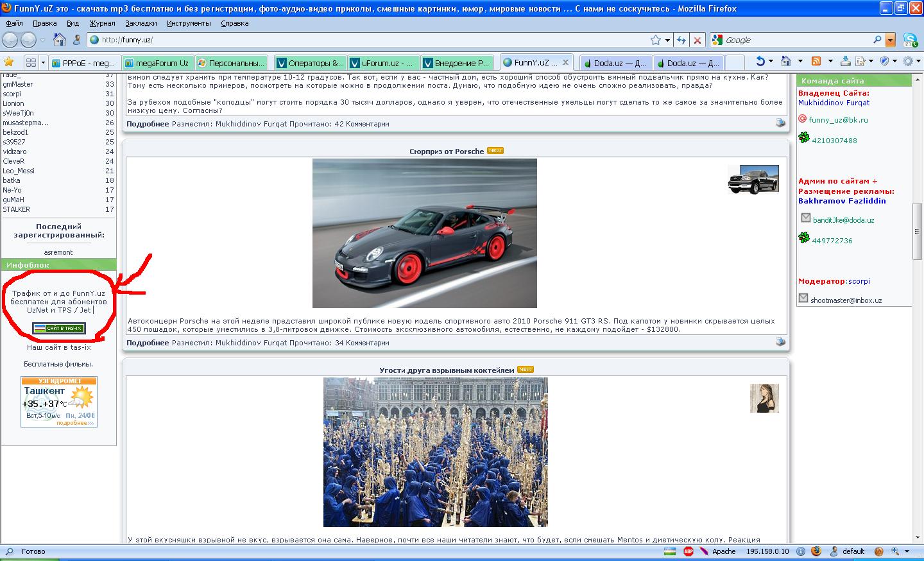Click user STALKER in the ranking list
Image resolution: width=924 pixels, height=561 pixels.
16,209
